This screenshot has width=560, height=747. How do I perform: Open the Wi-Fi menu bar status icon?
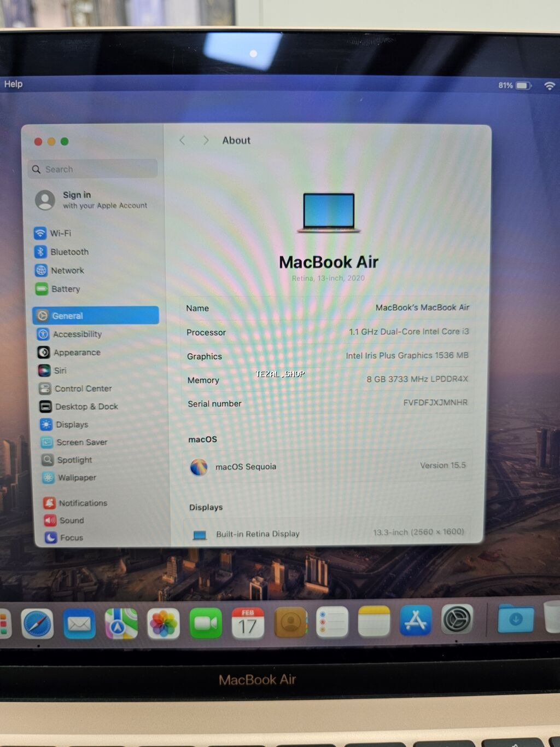550,85
